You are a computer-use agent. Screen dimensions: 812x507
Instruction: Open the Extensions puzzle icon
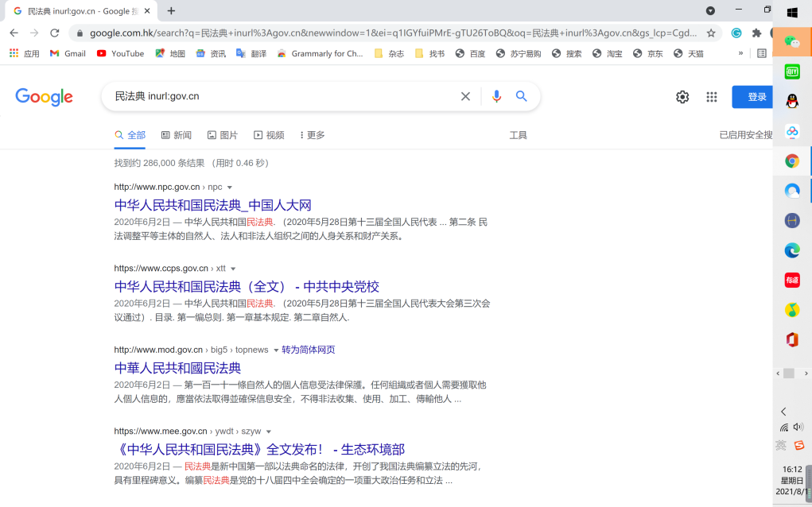click(x=756, y=33)
